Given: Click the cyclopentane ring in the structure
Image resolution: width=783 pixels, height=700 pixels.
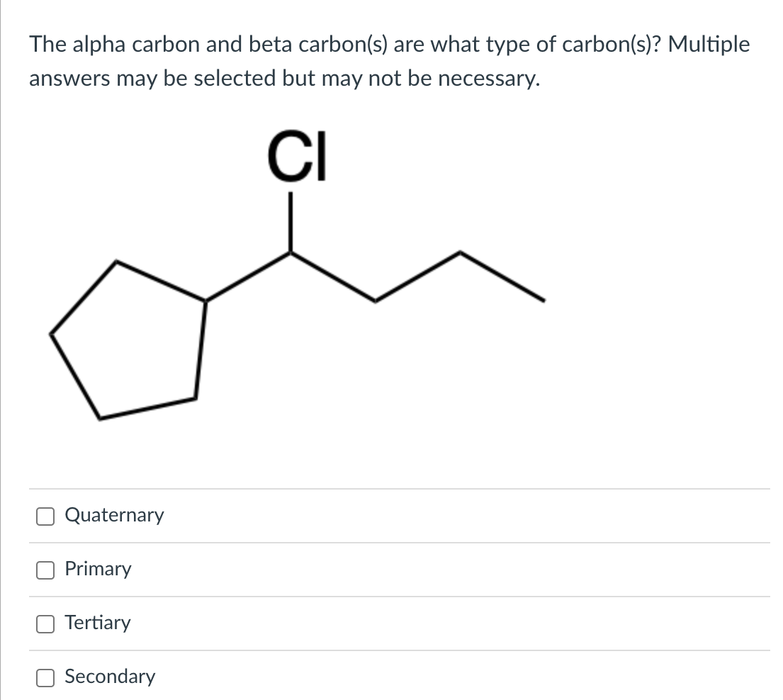Looking at the screenshot, I should (x=128, y=340).
